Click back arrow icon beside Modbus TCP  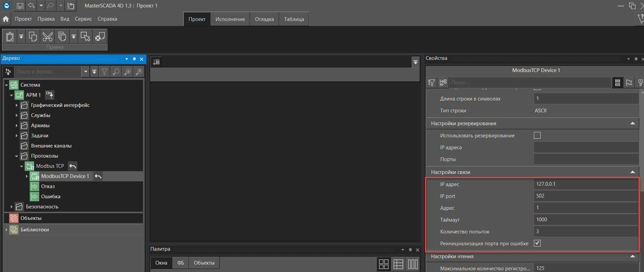[73, 166]
